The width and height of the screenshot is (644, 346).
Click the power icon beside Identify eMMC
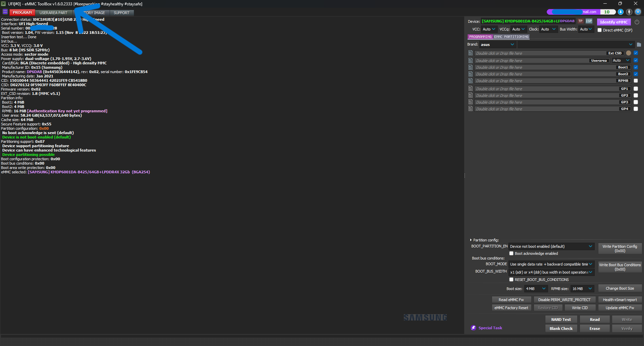point(637,22)
